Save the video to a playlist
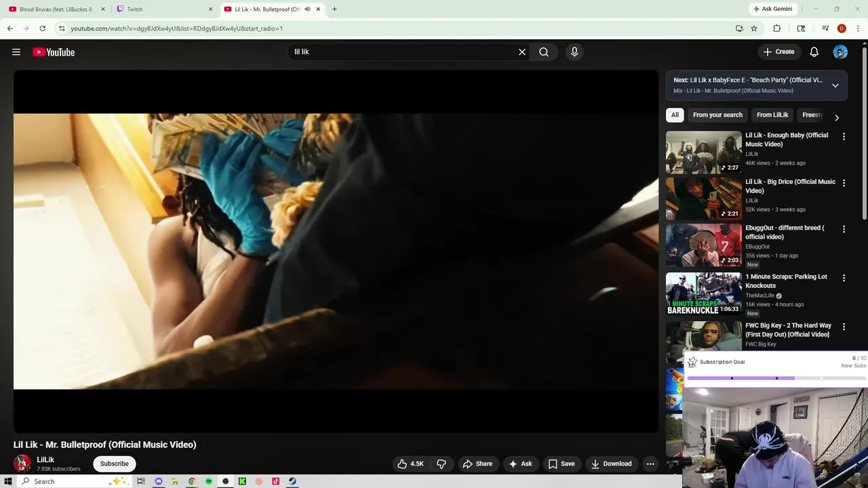Screen dimensions: 868x488 (x=561, y=464)
